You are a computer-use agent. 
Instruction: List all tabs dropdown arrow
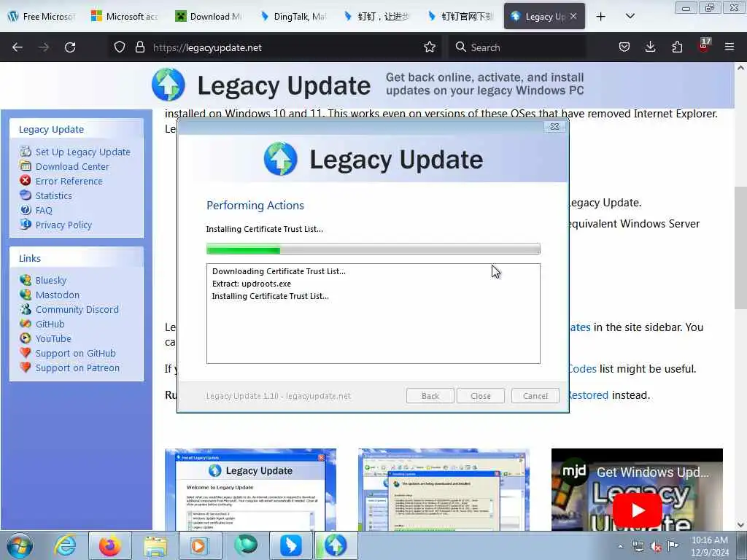(630, 17)
